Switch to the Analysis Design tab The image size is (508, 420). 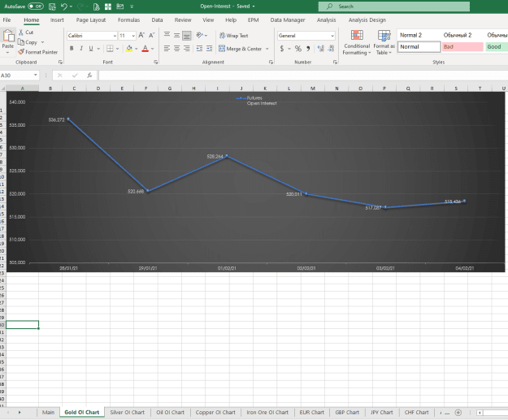[x=367, y=20]
